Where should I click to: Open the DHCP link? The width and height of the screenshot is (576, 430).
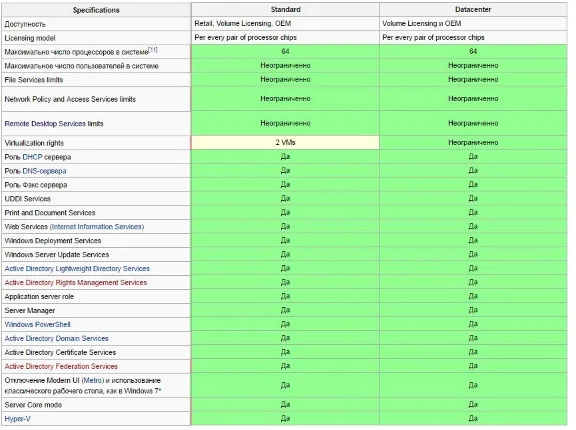coord(32,157)
